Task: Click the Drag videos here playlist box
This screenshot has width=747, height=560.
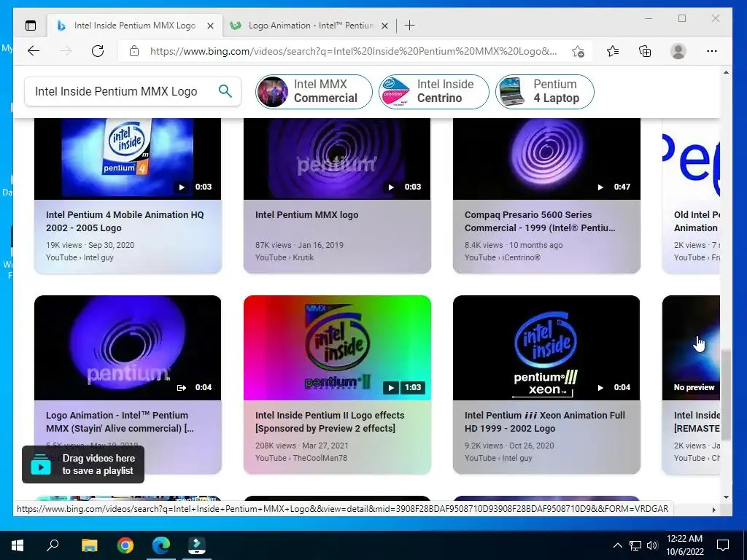Action: click(x=83, y=464)
